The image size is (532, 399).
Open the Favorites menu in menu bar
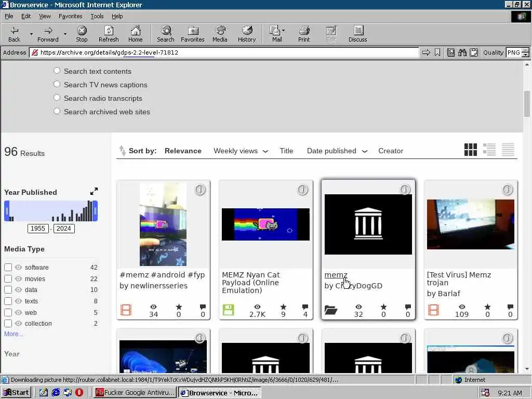(70, 16)
